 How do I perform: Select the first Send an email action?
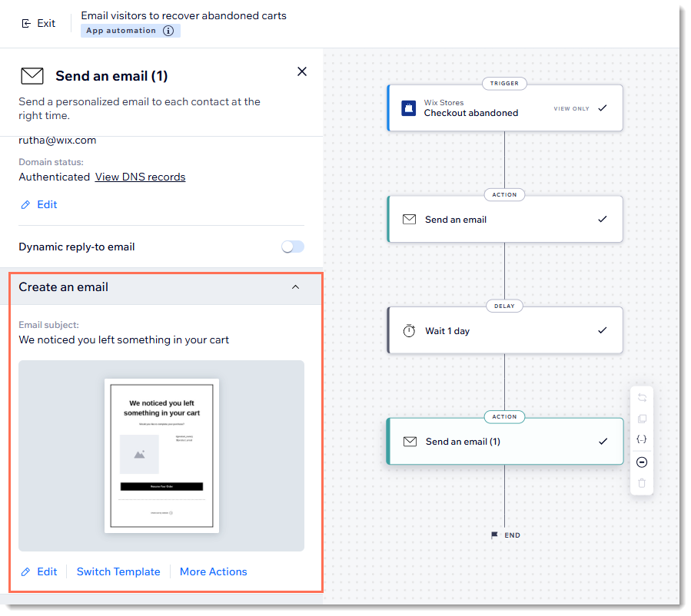click(x=505, y=219)
